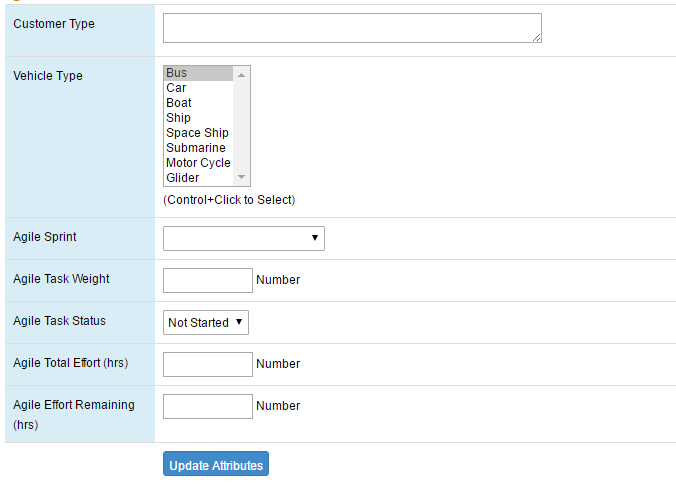Click the vehicle list scrollbar track
Viewport: 676px width, 486px height.
click(241, 126)
